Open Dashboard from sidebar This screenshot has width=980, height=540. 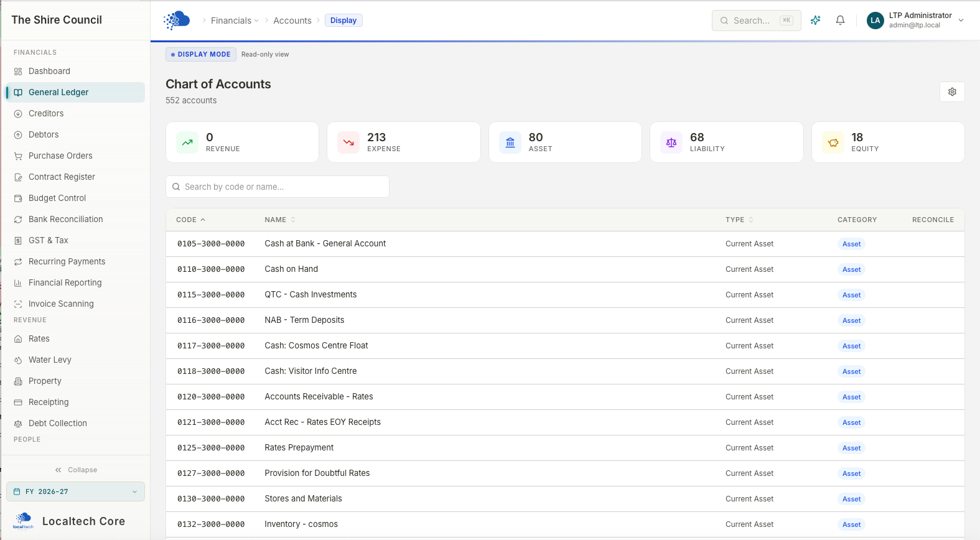pyautogui.click(x=75, y=72)
